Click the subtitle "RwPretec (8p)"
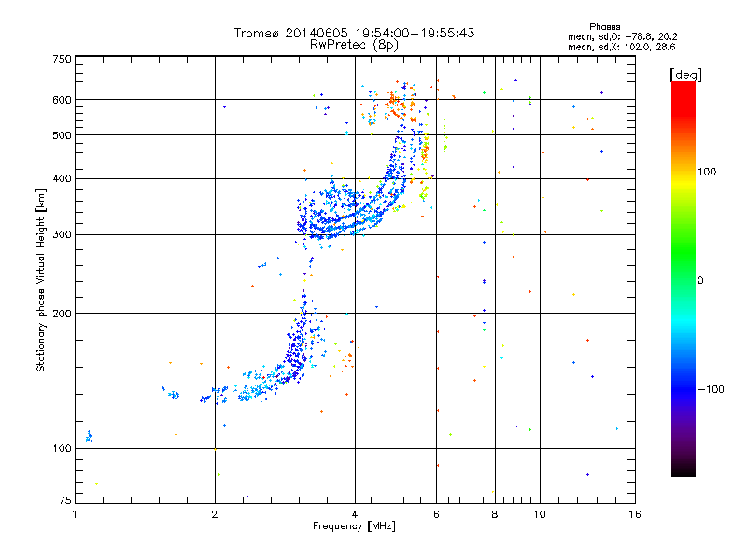Screen dimensions: 747x560 coord(354,45)
